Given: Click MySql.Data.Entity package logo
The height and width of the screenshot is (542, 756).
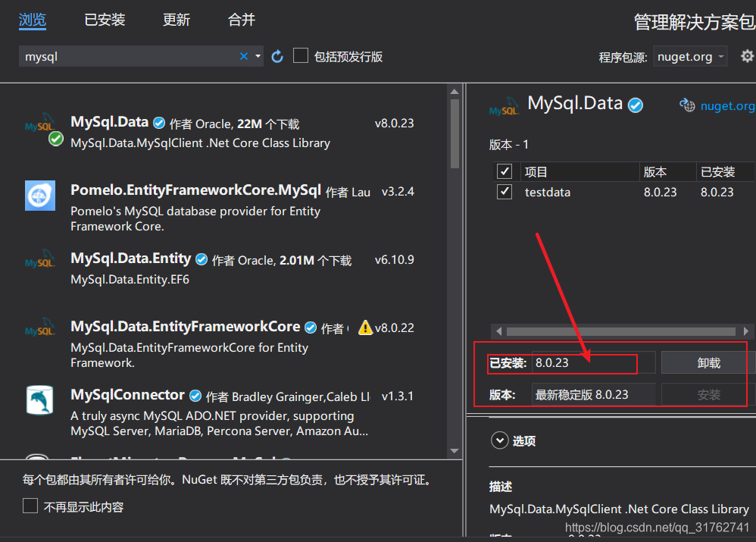Looking at the screenshot, I should point(40,261).
